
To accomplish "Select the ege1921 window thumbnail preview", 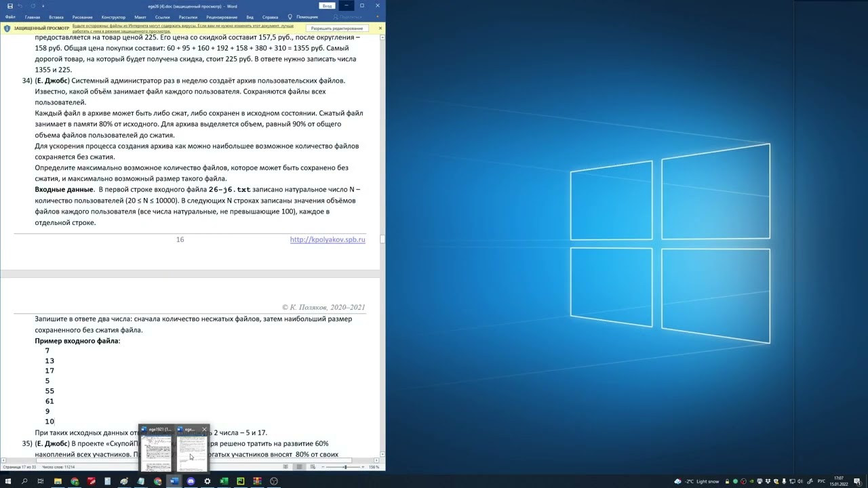I will tap(157, 449).
